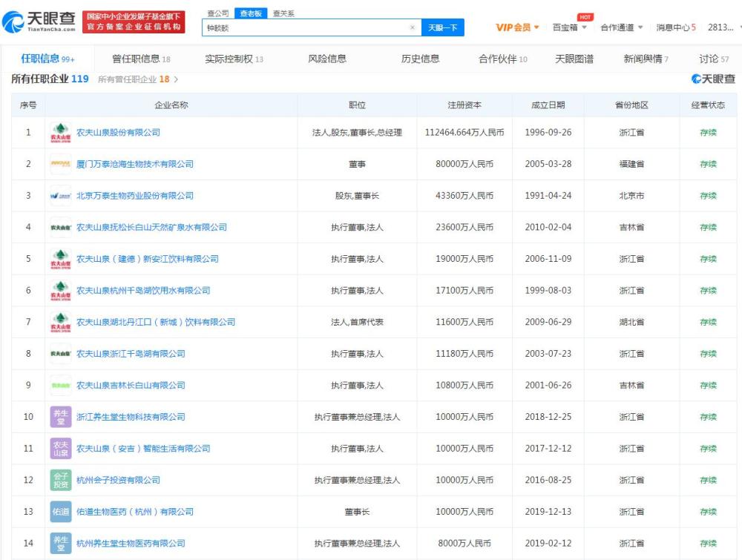Open the logo of 农夫山泉抚松长白山天然矿泉水有限公司
The height and width of the screenshot is (560, 742).
tap(61, 228)
